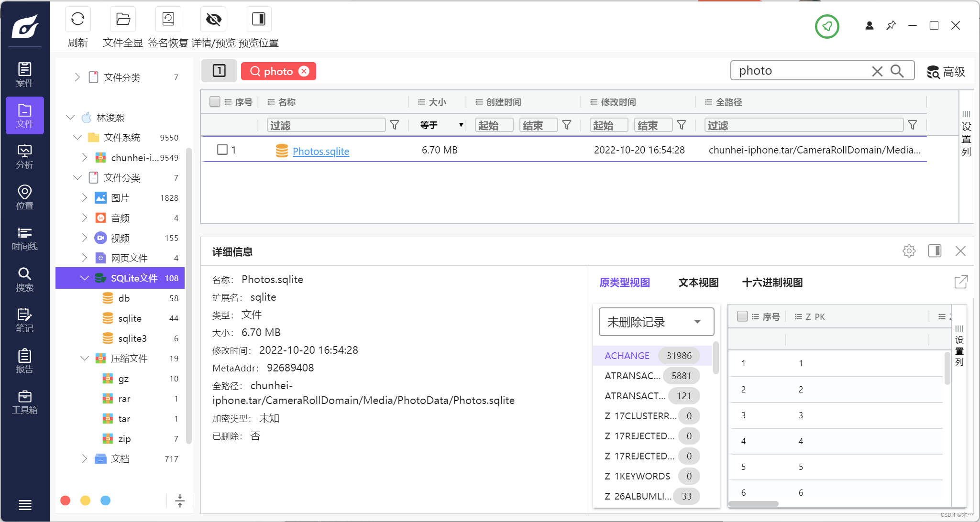The image size is (980, 522).
Task: Switch to the 十六进制视图 tab
Action: pyautogui.click(x=772, y=283)
